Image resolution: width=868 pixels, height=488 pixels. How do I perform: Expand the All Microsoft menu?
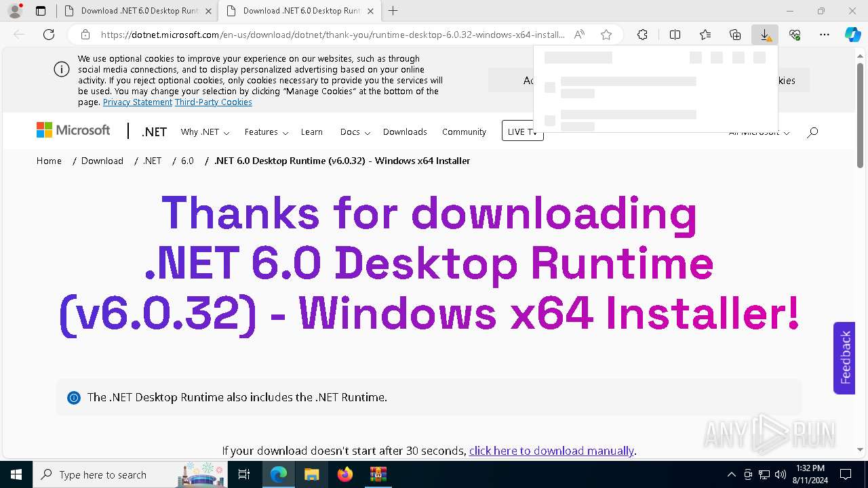click(759, 132)
